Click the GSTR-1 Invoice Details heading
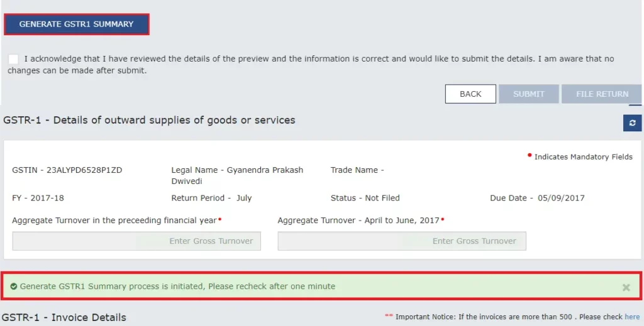The height and width of the screenshot is (326, 644). pyautogui.click(x=64, y=317)
